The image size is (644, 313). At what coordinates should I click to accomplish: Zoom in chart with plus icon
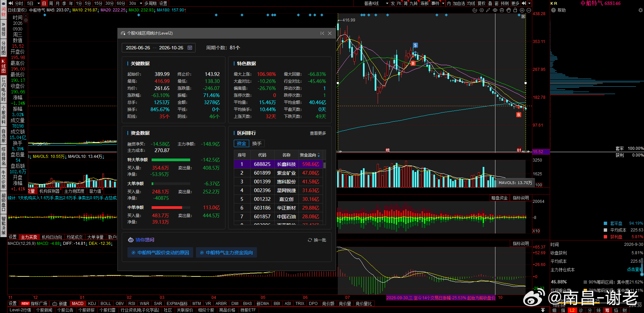coord(522,10)
